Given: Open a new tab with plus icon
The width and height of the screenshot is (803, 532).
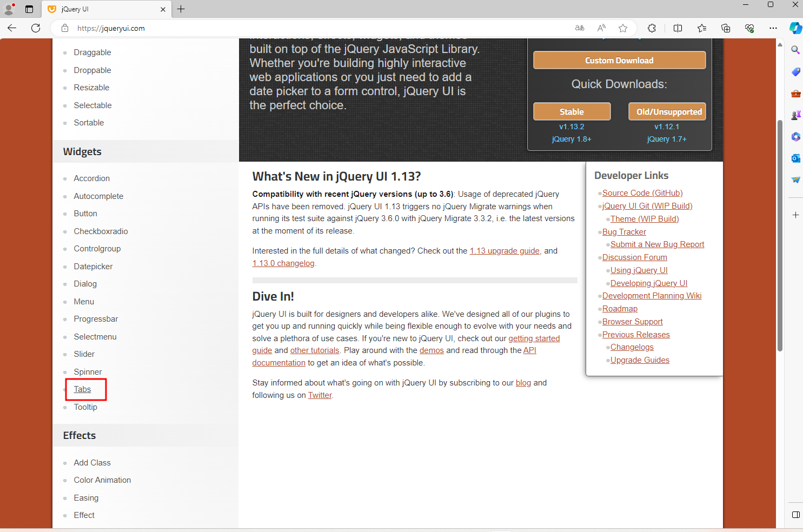Looking at the screenshot, I should pyautogui.click(x=181, y=9).
